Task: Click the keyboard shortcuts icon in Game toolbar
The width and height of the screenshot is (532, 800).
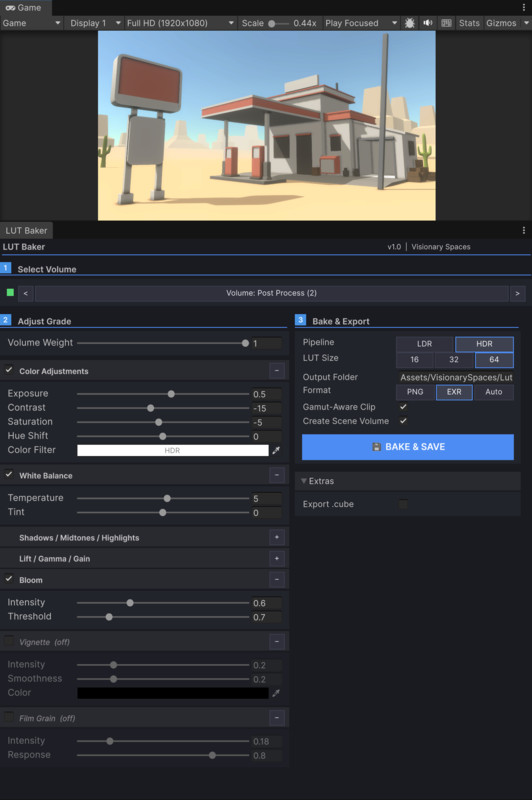Action: pyautogui.click(x=446, y=23)
